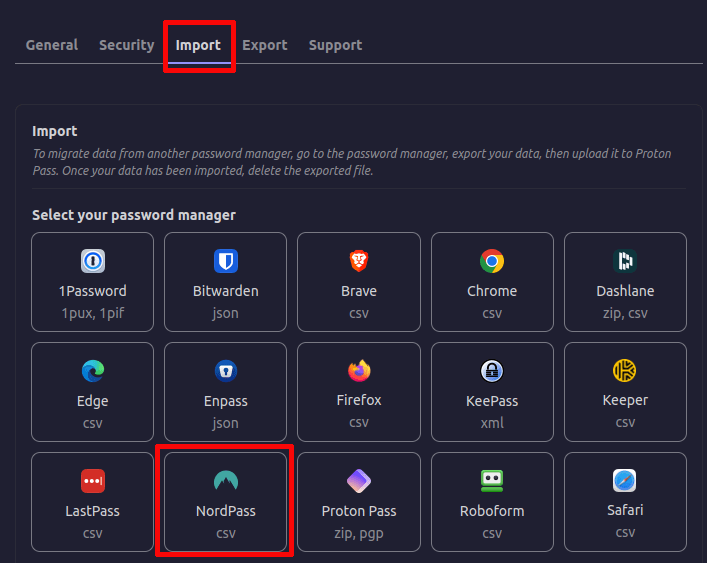Click the "zip, csv" format under Dashlane

tap(625, 313)
